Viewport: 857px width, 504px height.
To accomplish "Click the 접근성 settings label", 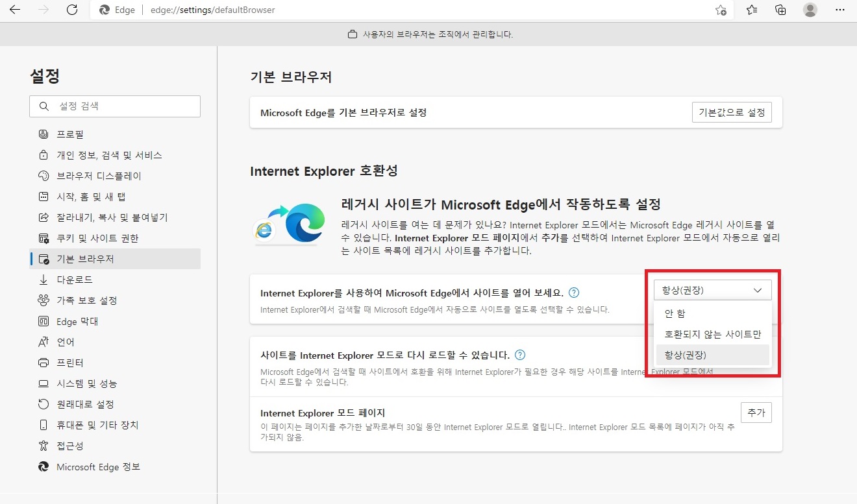I will point(70,446).
